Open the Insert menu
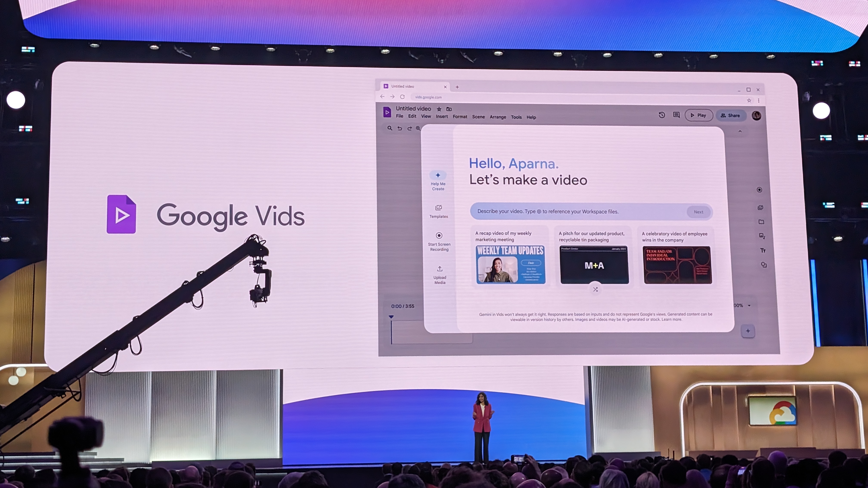The image size is (868, 488). coord(442,117)
